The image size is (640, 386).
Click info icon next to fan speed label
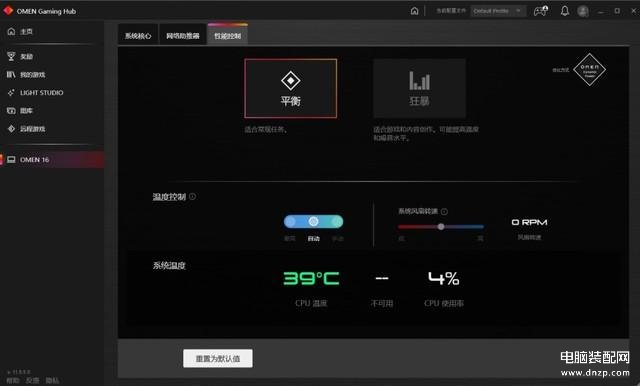click(x=444, y=211)
